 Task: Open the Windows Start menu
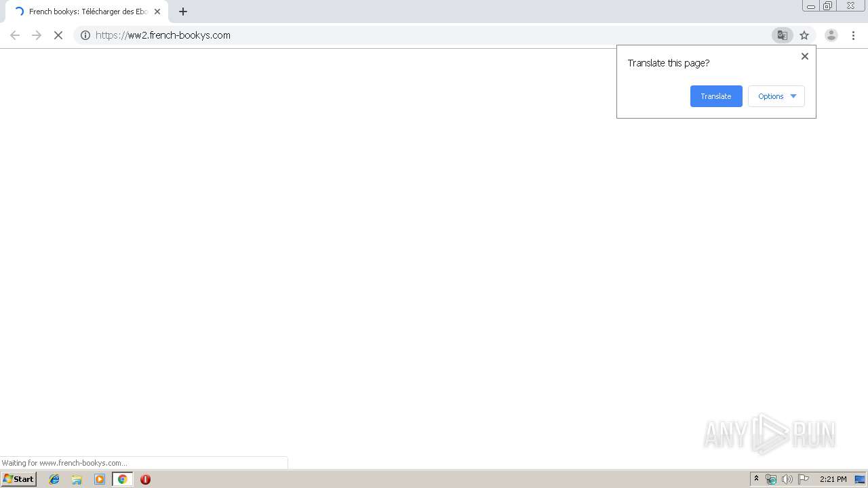pos(18,479)
